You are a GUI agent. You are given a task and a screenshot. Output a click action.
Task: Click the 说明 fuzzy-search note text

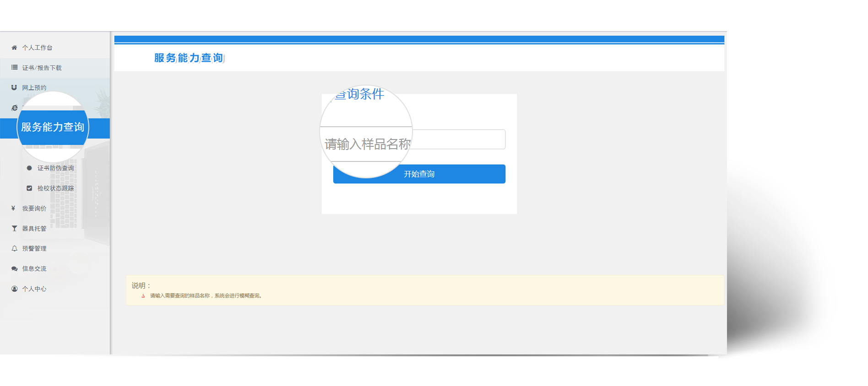point(206,296)
